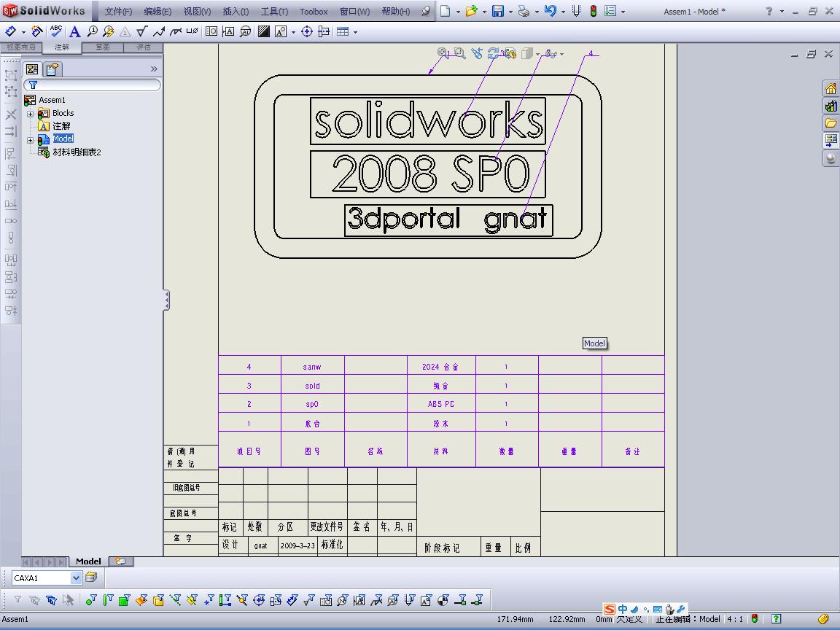Click the Blocks tool icon
The width and height of the screenshot is (840, 630).
pos(281,31)
